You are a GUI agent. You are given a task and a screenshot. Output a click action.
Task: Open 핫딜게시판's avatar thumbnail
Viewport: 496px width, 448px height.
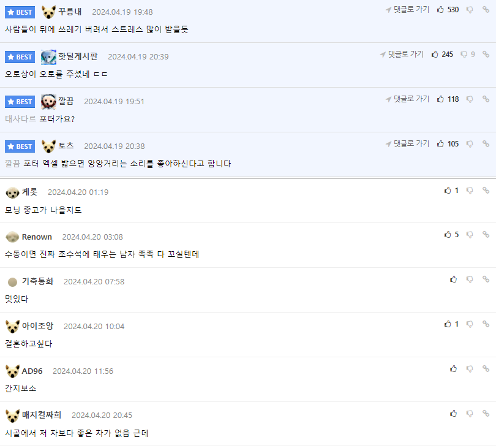click(x=49, y=57)
